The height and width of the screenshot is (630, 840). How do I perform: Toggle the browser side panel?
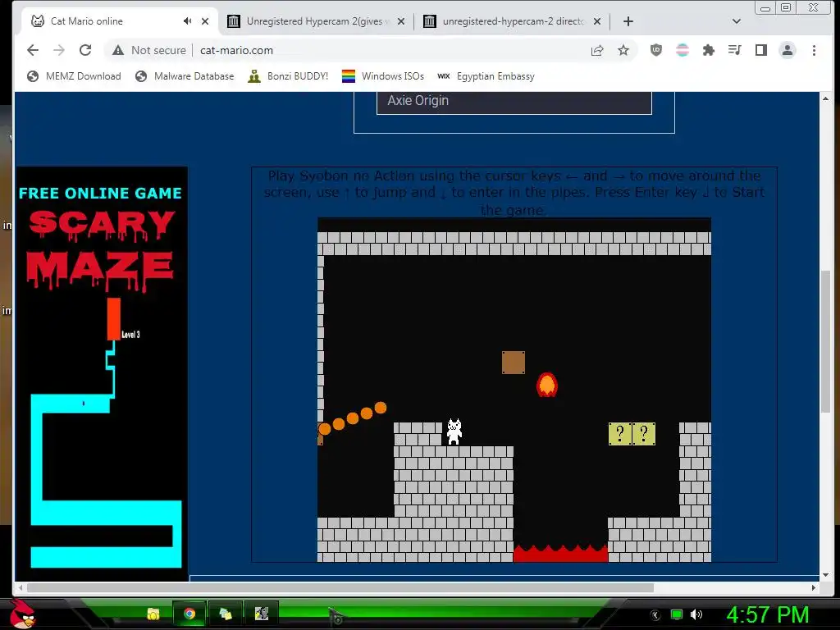point(760,50)
